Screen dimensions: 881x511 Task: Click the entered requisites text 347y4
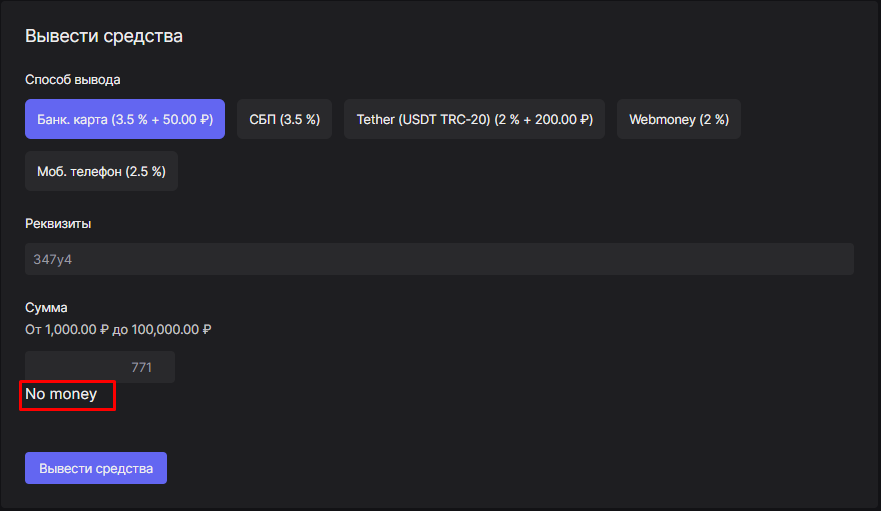[x=53, y=259]
